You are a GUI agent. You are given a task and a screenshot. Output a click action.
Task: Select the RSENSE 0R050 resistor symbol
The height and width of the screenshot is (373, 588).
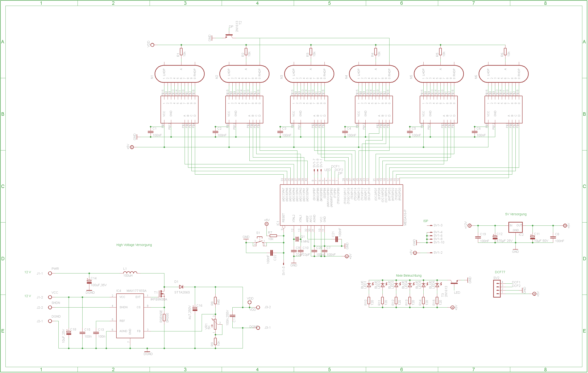(x=164, y=318)
